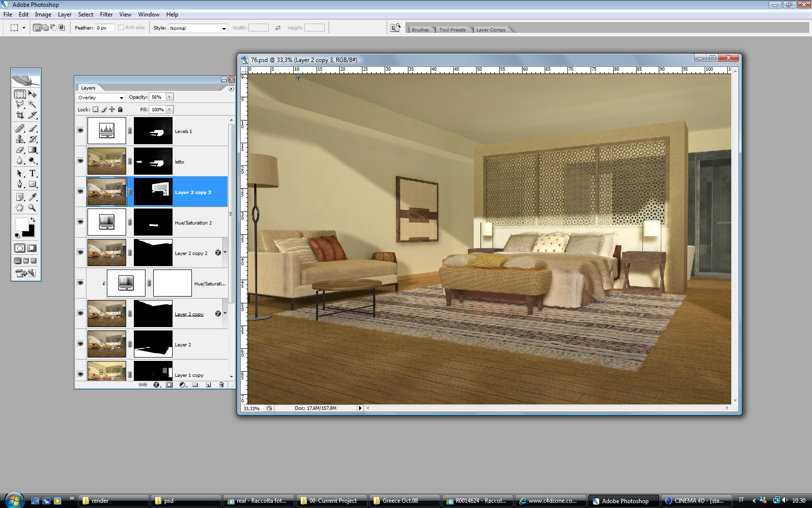Viewport: 812px width, 508px height.
Task: Select the Clone Stamp tool
Action: 20,139
